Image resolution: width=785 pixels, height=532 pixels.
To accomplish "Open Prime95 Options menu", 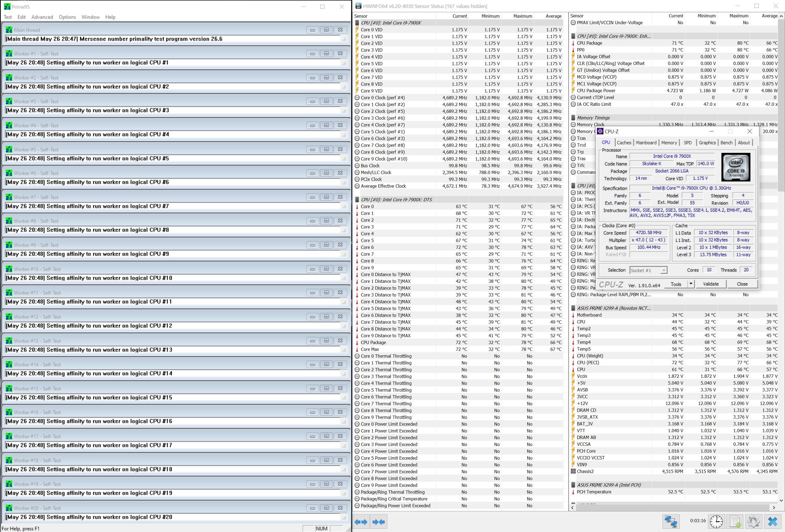I will 67,17.
